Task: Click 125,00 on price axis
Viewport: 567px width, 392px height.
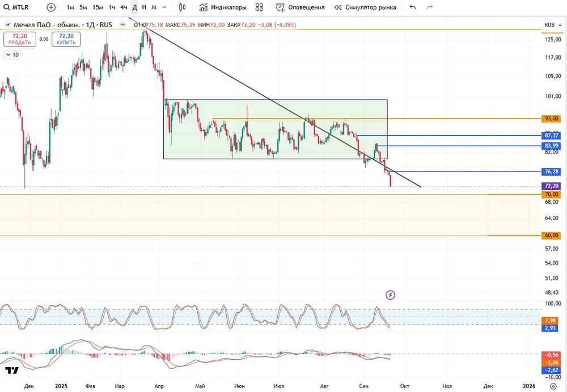Action: tap(553, 40)
